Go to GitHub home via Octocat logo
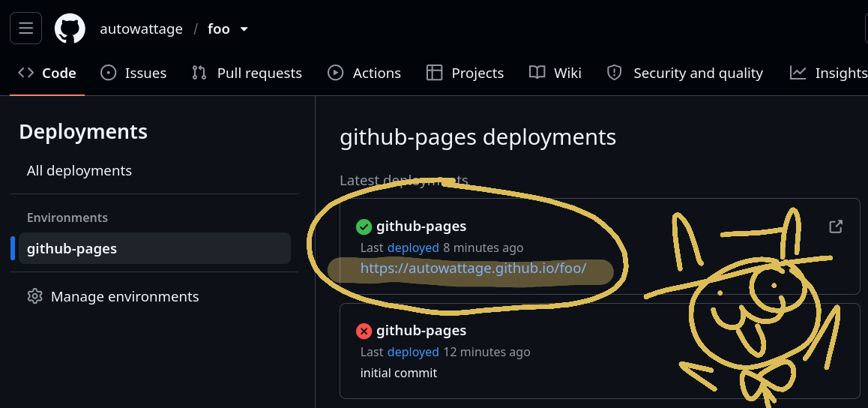 (x=70, y=28)
